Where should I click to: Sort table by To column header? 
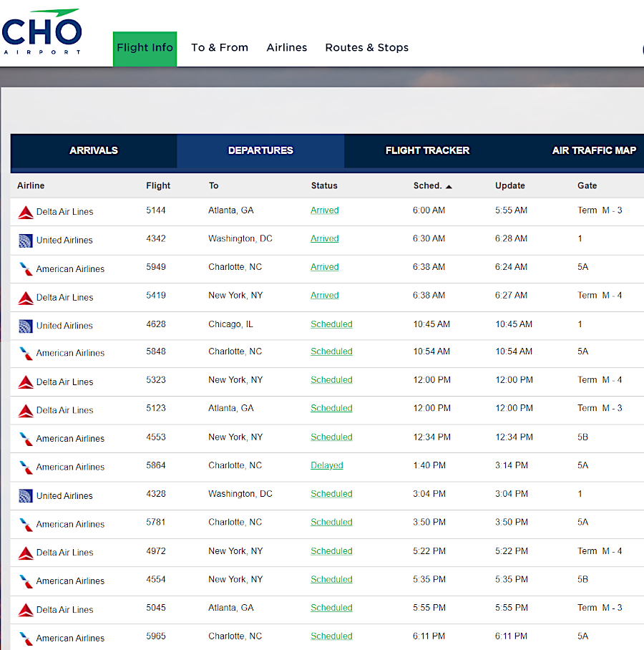(x=213, y=185)
